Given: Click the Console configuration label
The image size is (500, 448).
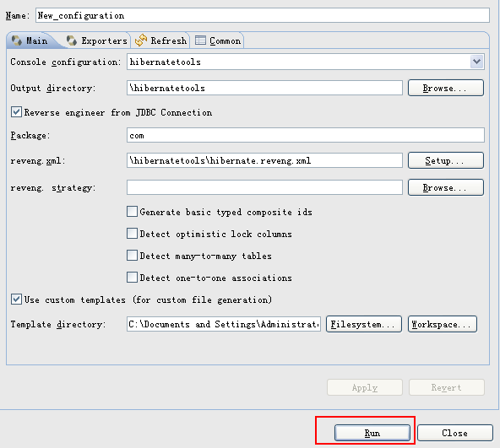Looking at the screenshot, I should tap(66, 62).
